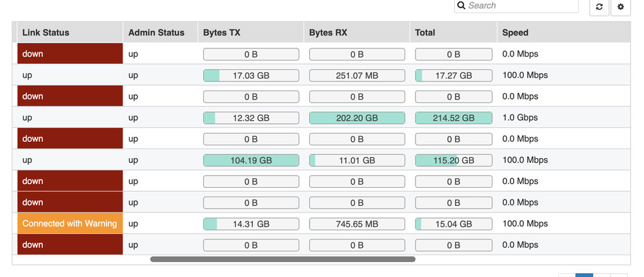Click the Total column header
Screen dimensions: 644x277
(x=425, y=32)
